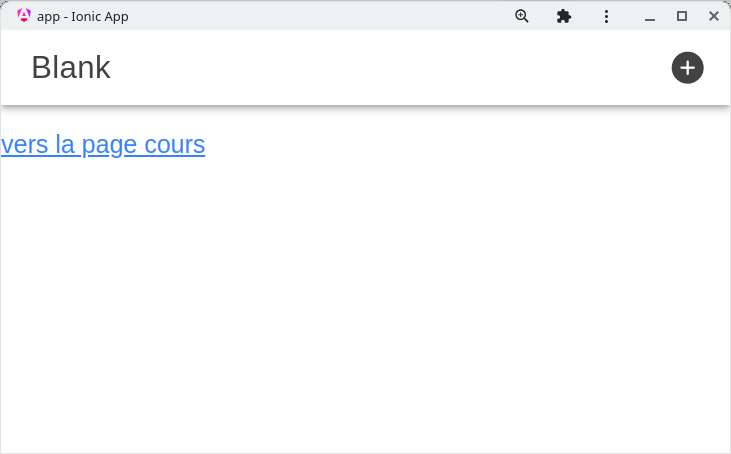Image resolution: width=731 pixels, height=454 pixels.
Task: Click the "Blank" header title
Action: (x=71, y=68)
